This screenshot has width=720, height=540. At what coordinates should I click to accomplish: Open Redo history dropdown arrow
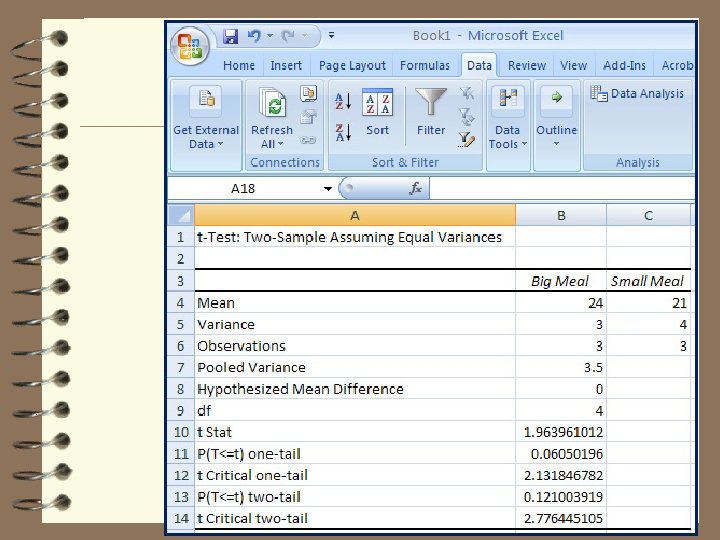coord(304,35)
